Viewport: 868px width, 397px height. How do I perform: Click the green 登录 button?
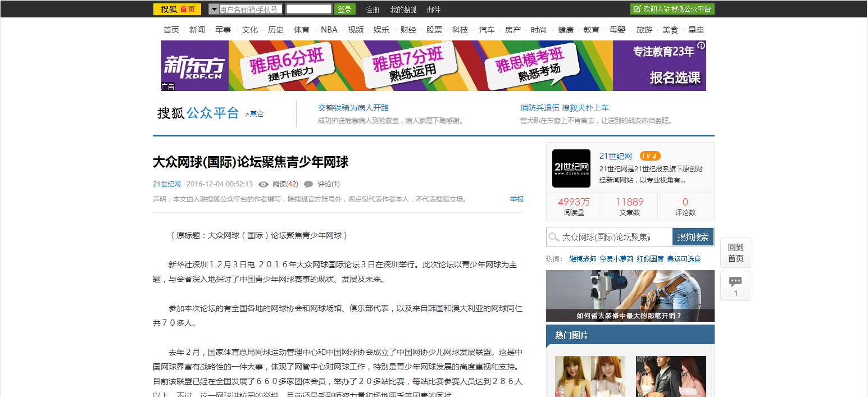pos(345,9)
